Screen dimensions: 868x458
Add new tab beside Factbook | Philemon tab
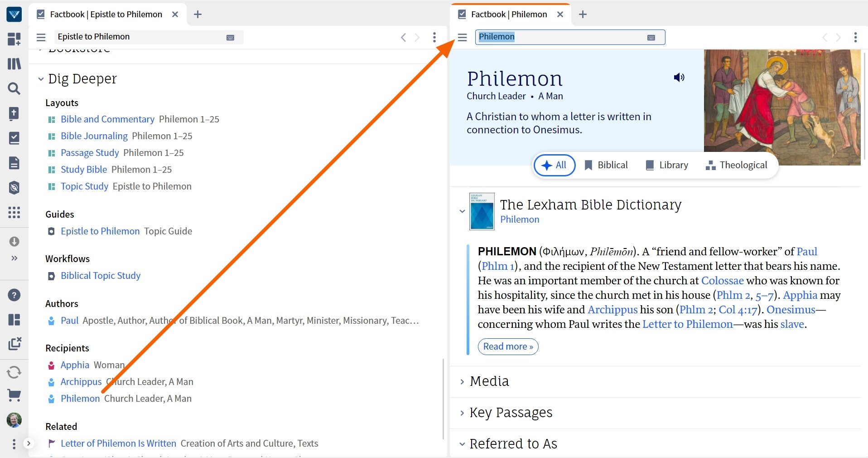[x=583, y=15]
